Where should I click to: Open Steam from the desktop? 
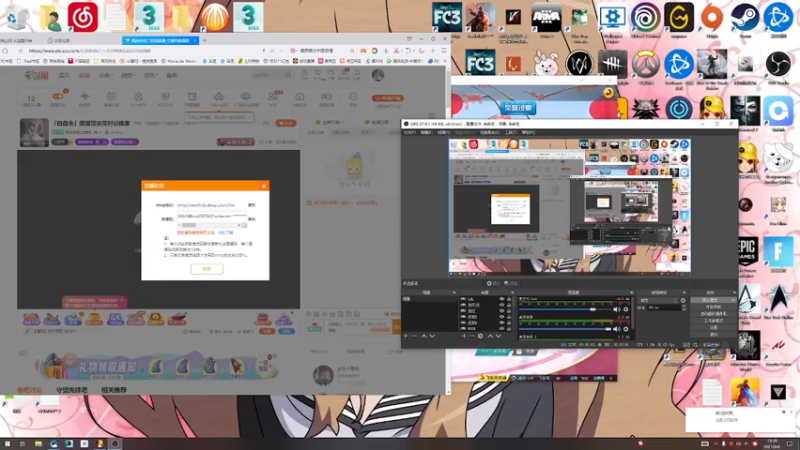point(744,18)
